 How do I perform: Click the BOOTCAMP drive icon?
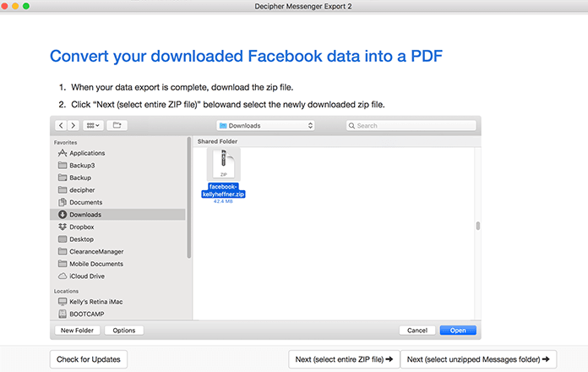(63, 314)
